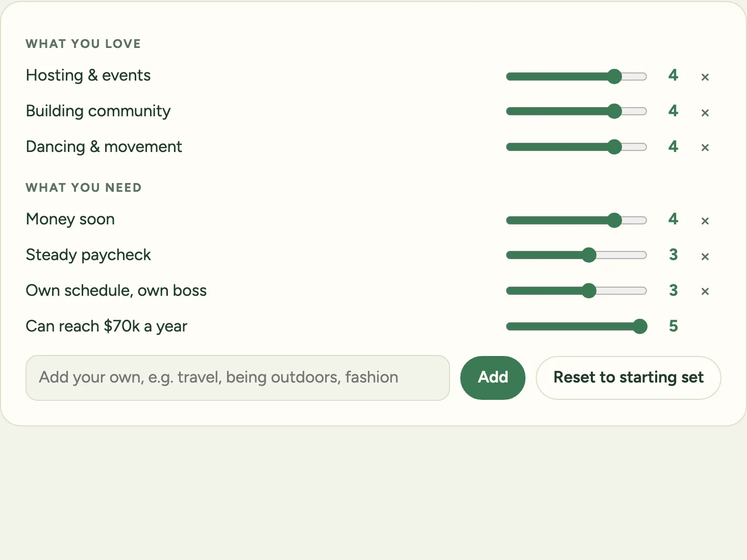Click Reset to starting set
The image size is (747, 560).
(629, 378)
